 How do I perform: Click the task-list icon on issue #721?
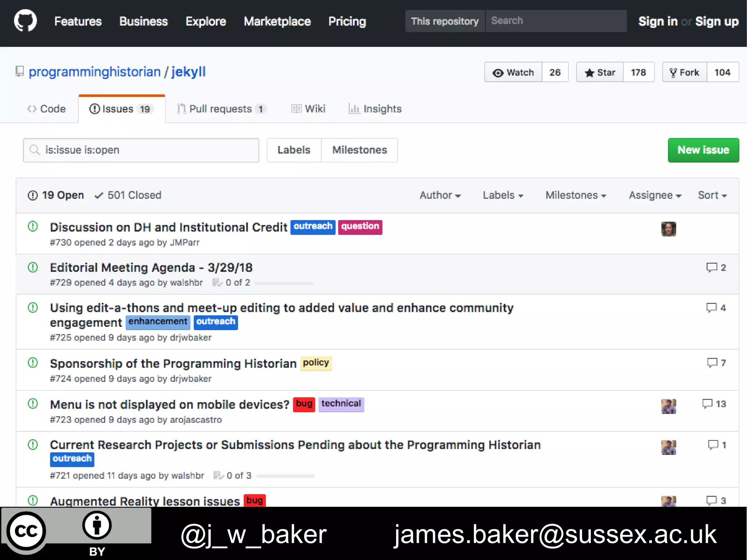(218, 475)
